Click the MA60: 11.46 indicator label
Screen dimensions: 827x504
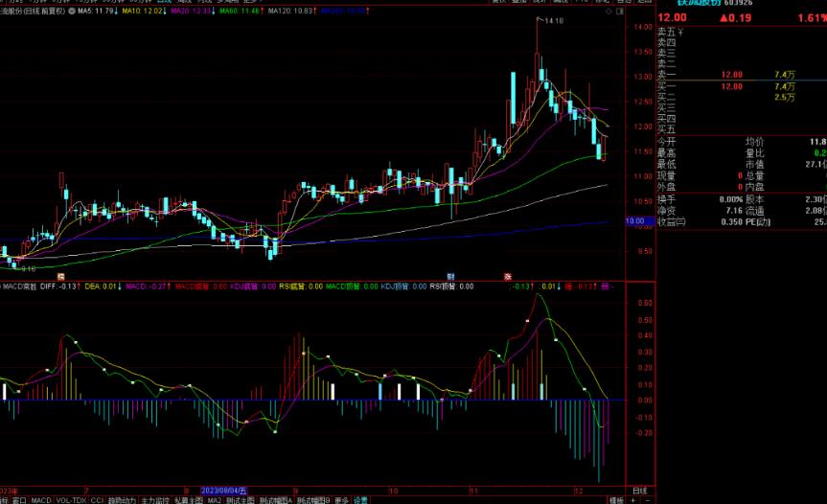pos(241,11)
